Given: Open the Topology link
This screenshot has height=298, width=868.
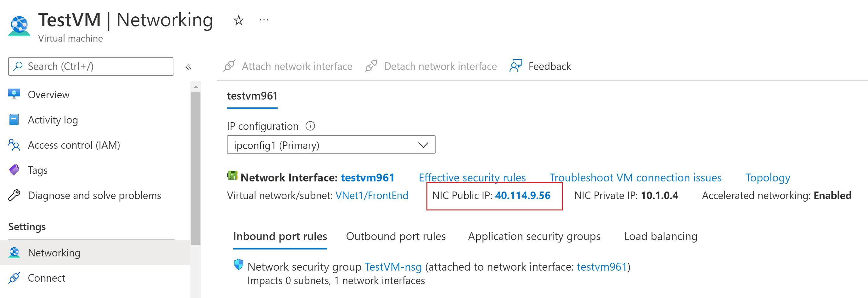Looking at the screenshot, I should click(768, 177).
